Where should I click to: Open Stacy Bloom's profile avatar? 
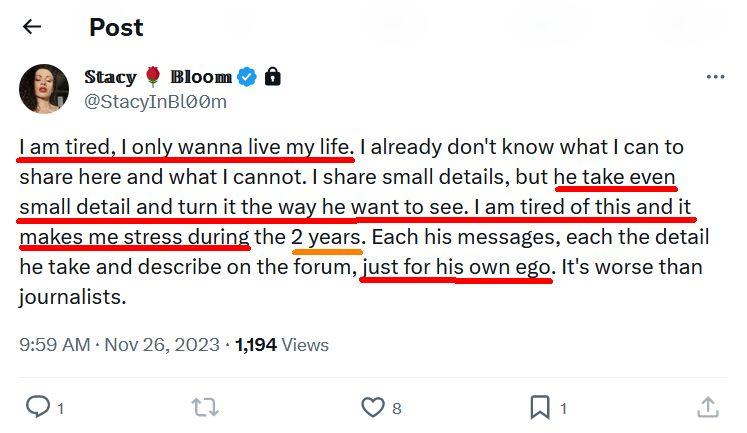click(x=44, y=89)
